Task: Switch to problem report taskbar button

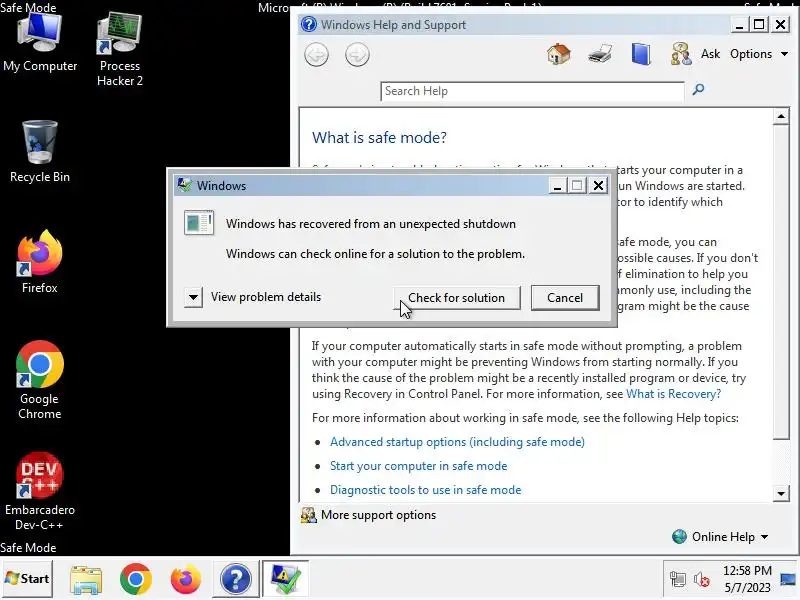Action: (285, 579)
